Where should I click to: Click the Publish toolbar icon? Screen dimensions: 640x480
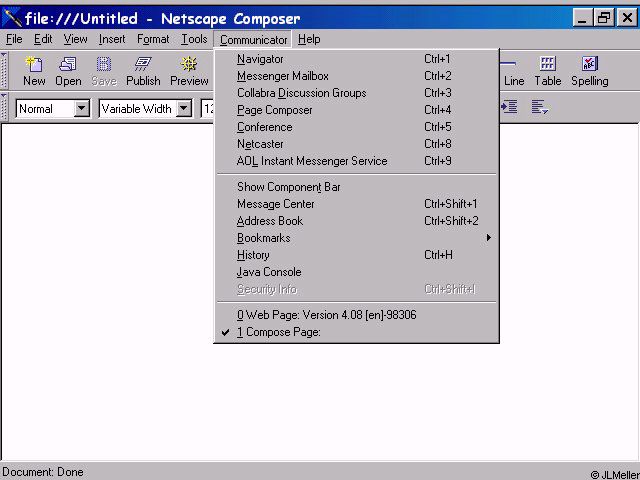coord(143,71)
